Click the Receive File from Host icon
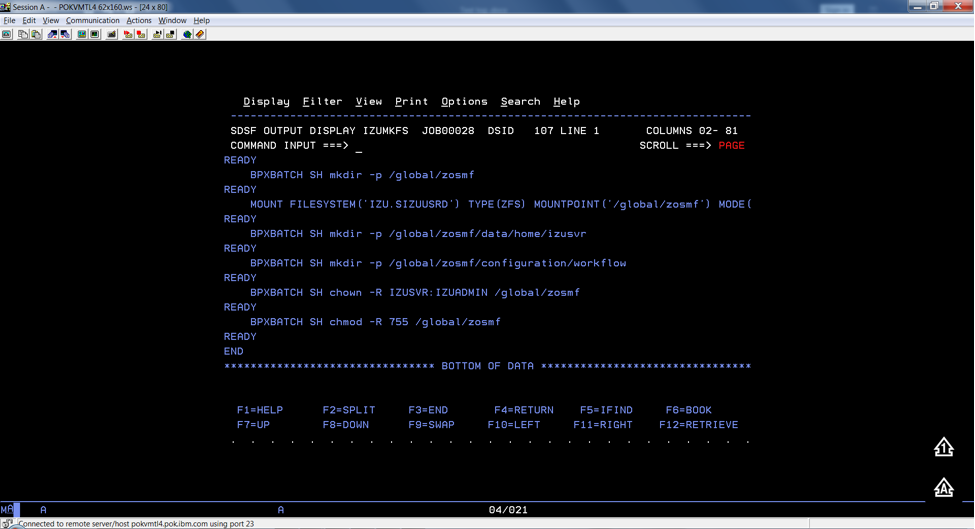The height and width of the screenshot is (529, 975). (65, 34)
